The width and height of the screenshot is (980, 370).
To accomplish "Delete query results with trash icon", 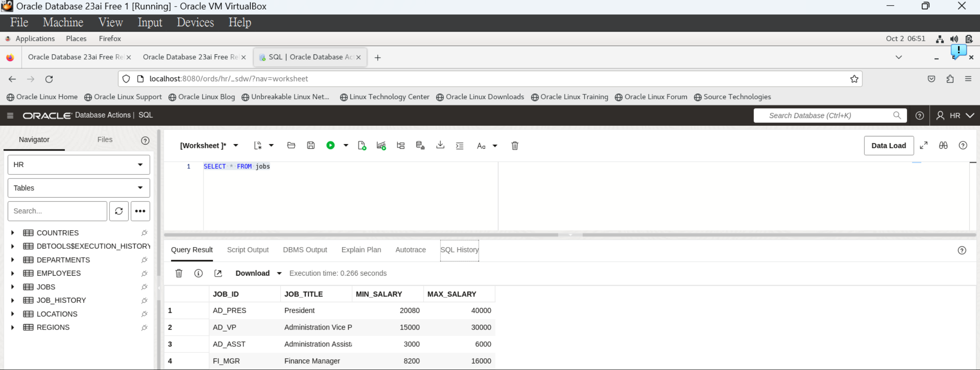I will coord(179,273).
